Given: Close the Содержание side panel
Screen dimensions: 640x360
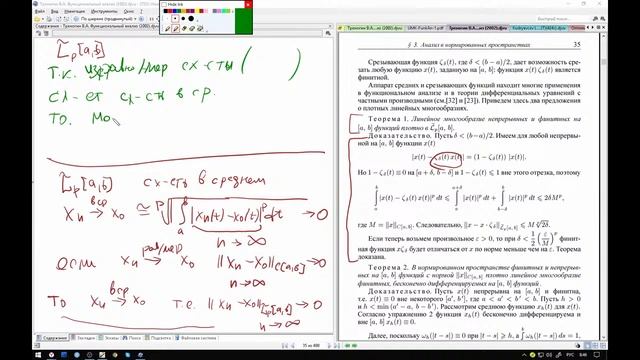Looking at the screenshot, I should click(x=330, y=26).
